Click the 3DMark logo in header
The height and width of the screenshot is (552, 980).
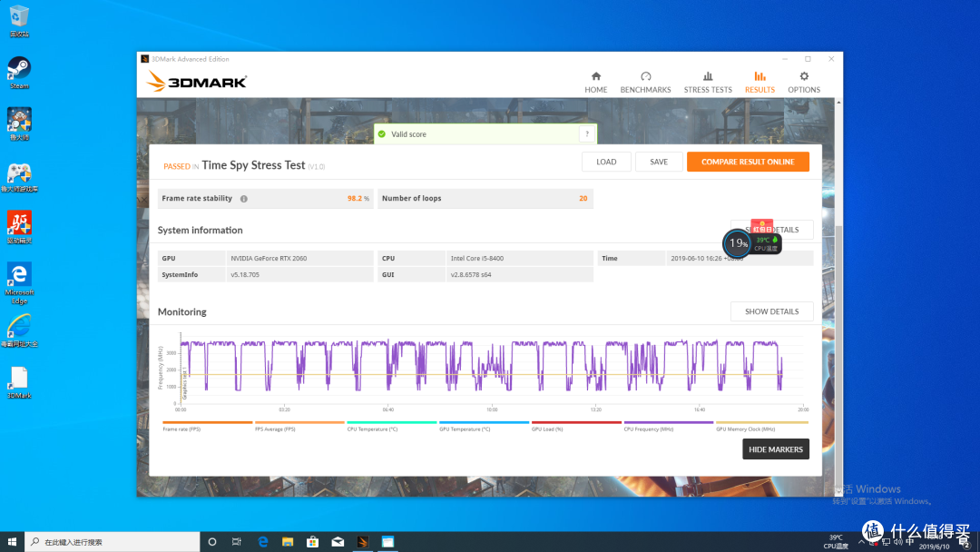pos(197,82)
